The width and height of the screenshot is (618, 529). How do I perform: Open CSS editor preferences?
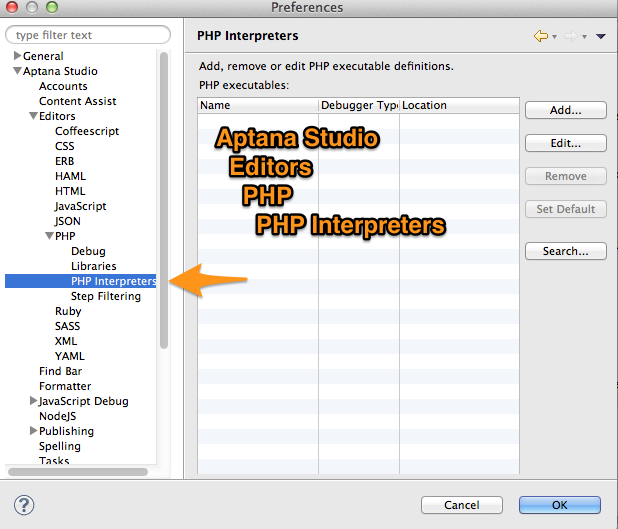[65, 146]
